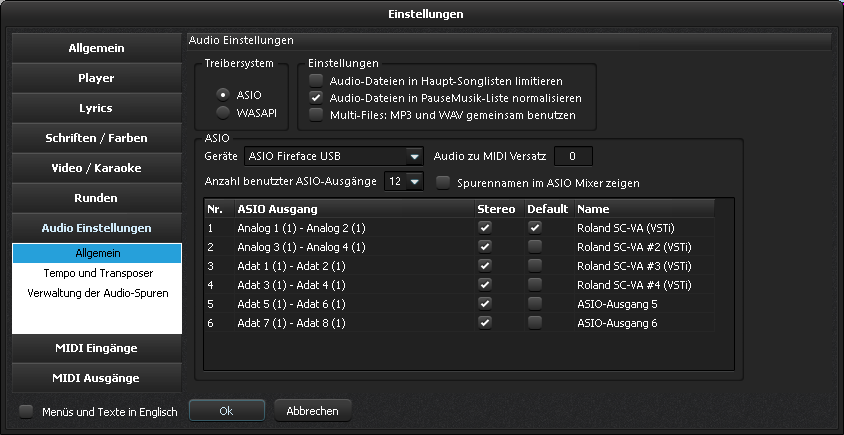844x435 pixels.
Task: Enable Menüs und Texte in Englisch
Action: tap(27, 411)
